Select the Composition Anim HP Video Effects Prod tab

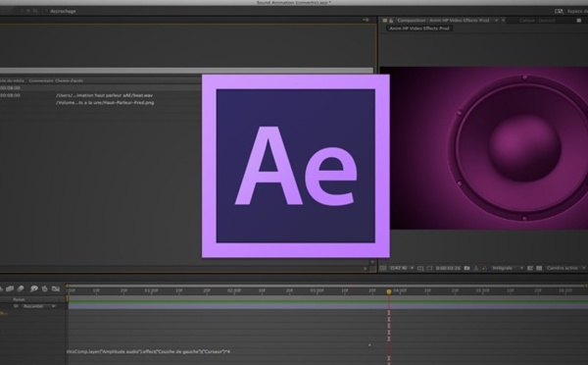point(443,21)
